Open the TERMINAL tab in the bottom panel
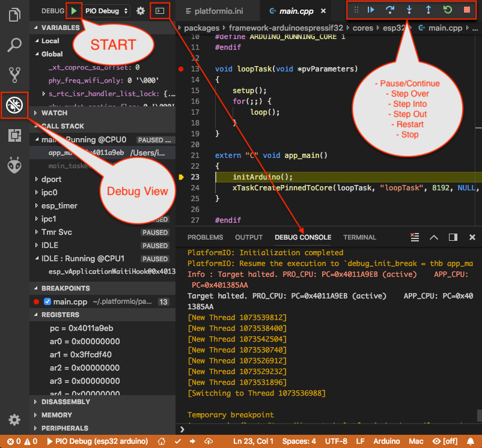This screenshot has width=482, height=448. 359,237
